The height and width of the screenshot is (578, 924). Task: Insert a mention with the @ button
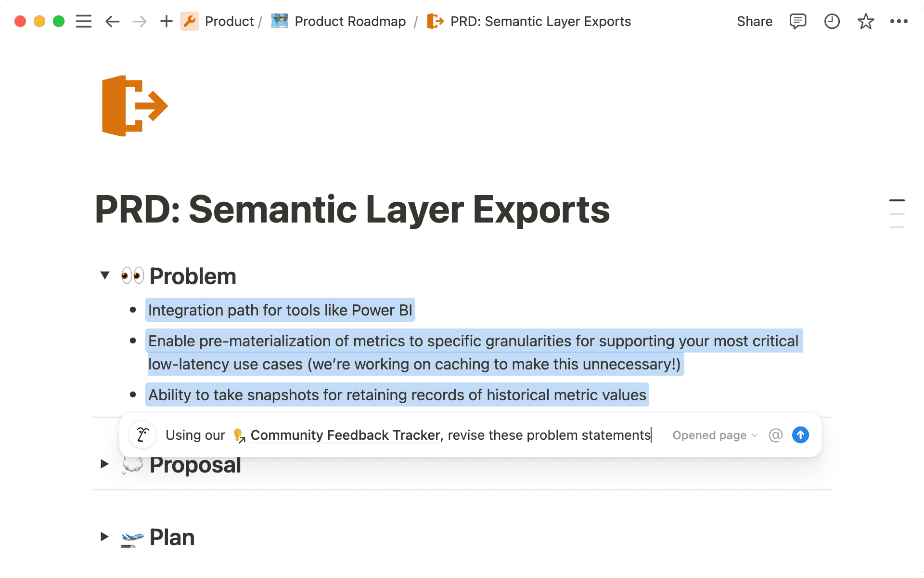coord(775,435)
